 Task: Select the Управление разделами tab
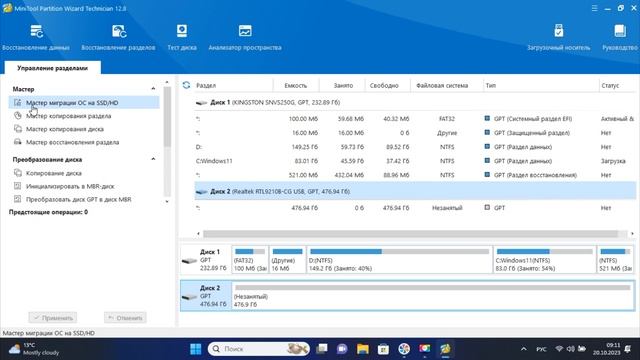point(53,68)
